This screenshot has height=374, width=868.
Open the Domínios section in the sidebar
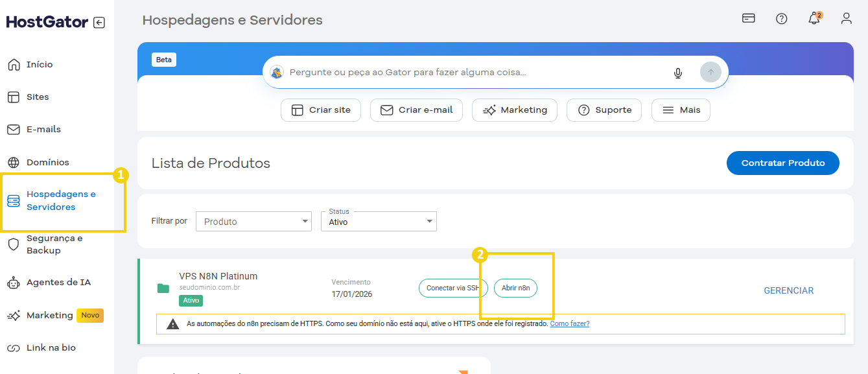tap(49, 161)
